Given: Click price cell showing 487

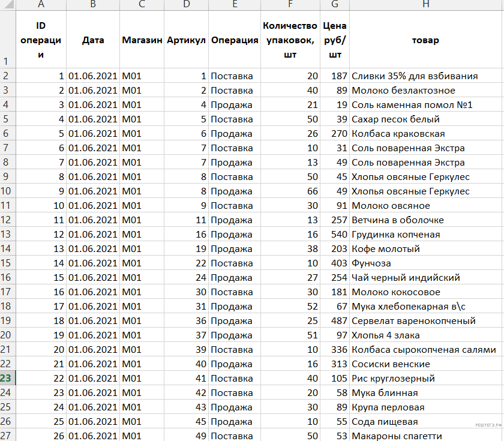Looking at the screenshot, I should pos(335,321).
